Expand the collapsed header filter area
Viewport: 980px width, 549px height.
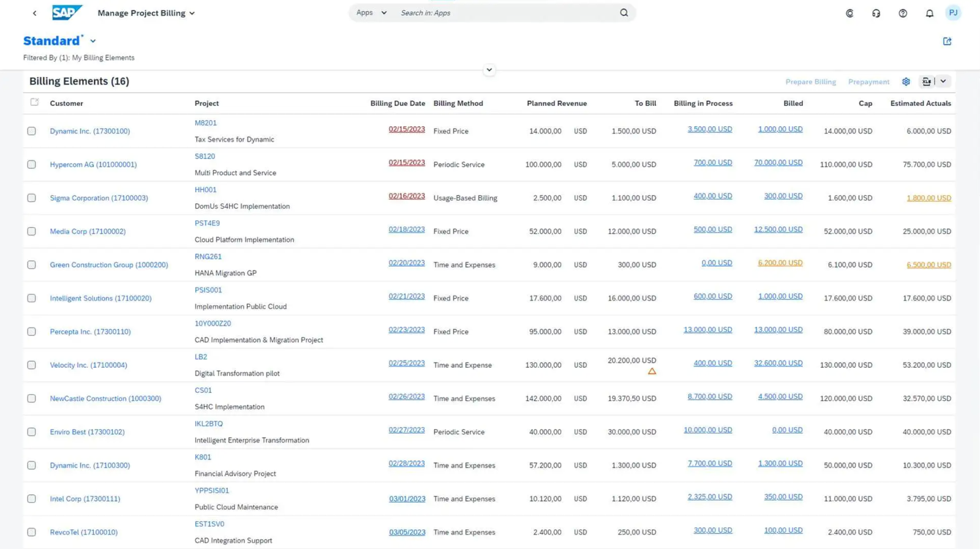[489, 70]
